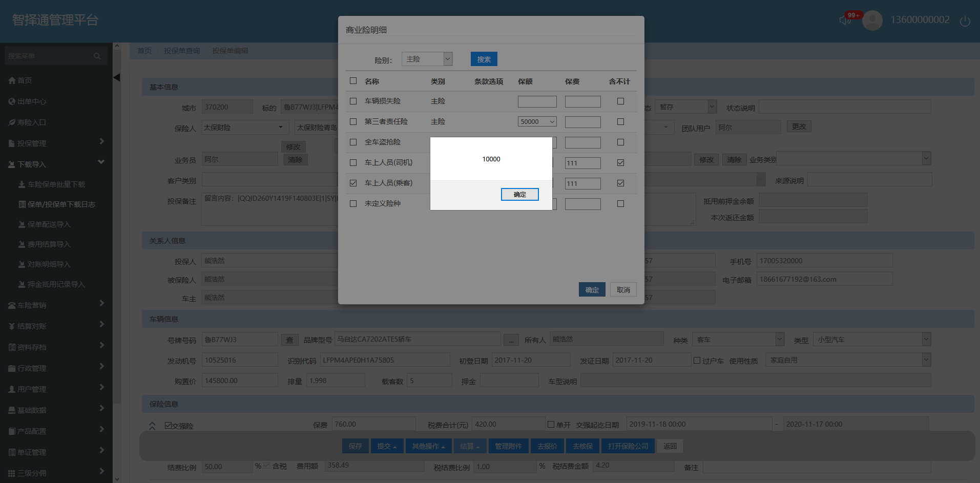This screenshot has width=980, height=483.
Task: Click 确定 in the 10000 alert box
Action: tap(520, 195)
